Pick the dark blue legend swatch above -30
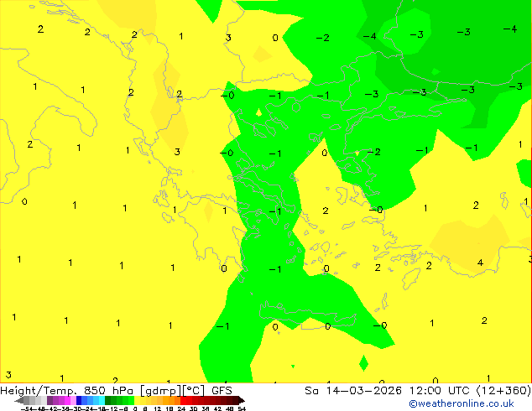This screenshot has height=411, width=532. 79,400
